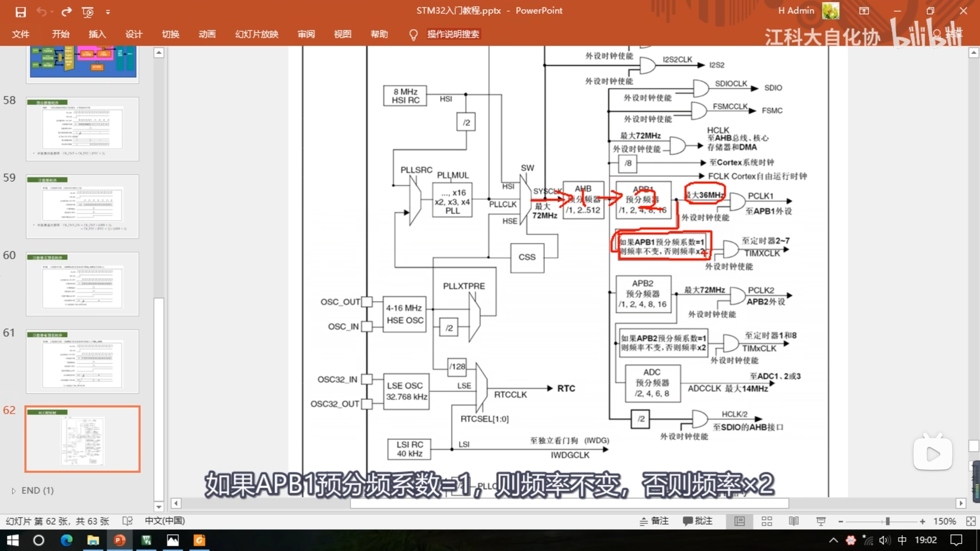Click the Redo arrow icon

click(x=67, y=12)
